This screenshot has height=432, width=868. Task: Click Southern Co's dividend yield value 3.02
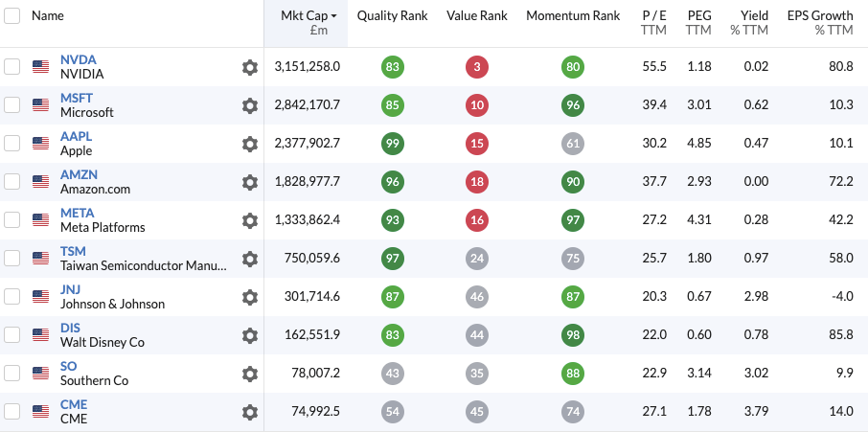[x=756, y=374]
